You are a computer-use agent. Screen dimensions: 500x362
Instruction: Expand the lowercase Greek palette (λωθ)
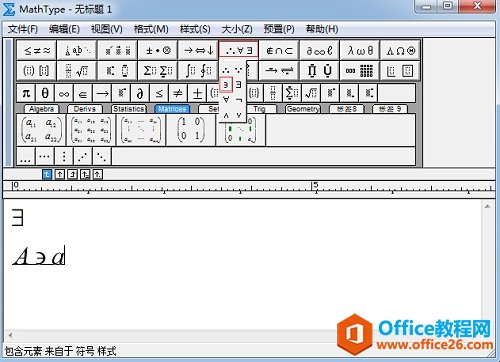coord(360,51)
